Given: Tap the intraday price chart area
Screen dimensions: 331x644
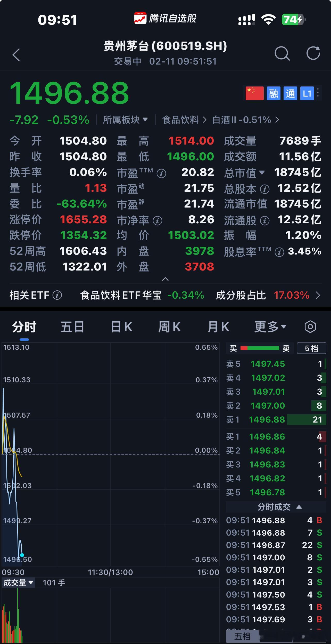Looking at the screenshot, I should tap(110, 454).
